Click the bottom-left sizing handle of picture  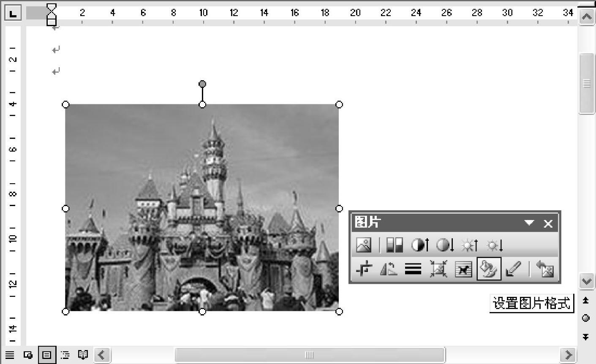[x=65, y=312]
